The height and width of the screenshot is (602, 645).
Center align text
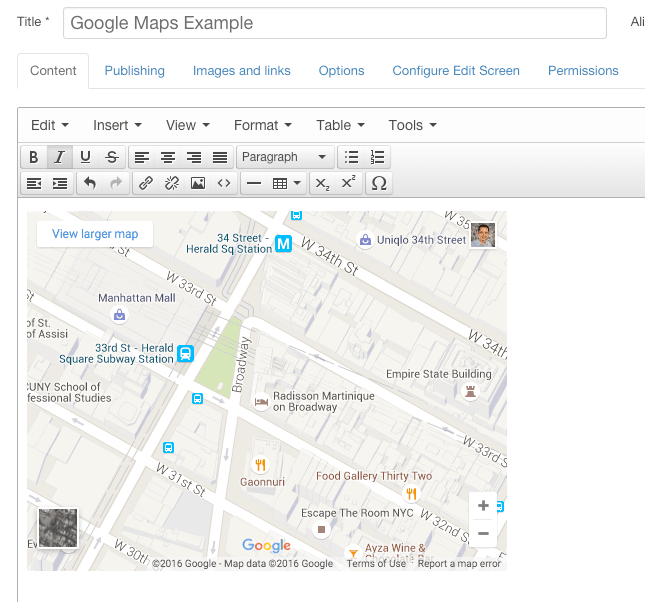[168, 157]
